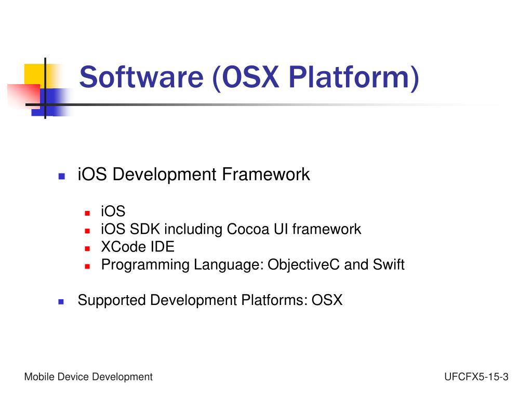Select the slide title "Software (OSX Platform)"
This screenshot has height=399, width=532.
click(249, 78)
